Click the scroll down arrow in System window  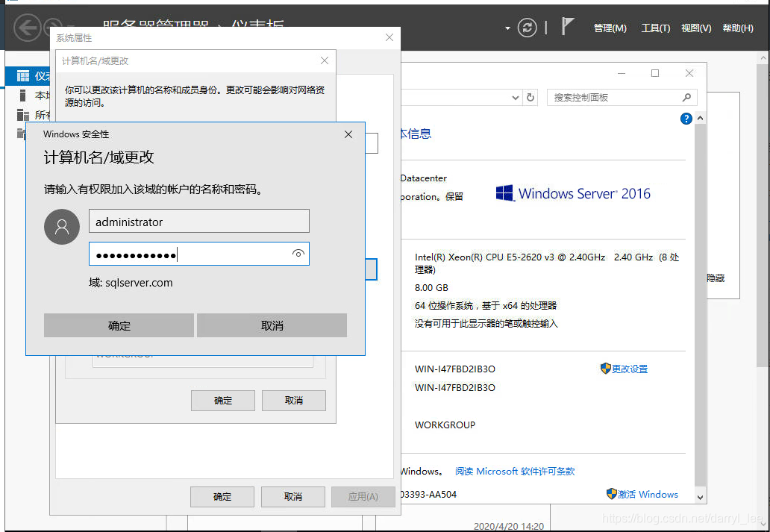point(701,497)
